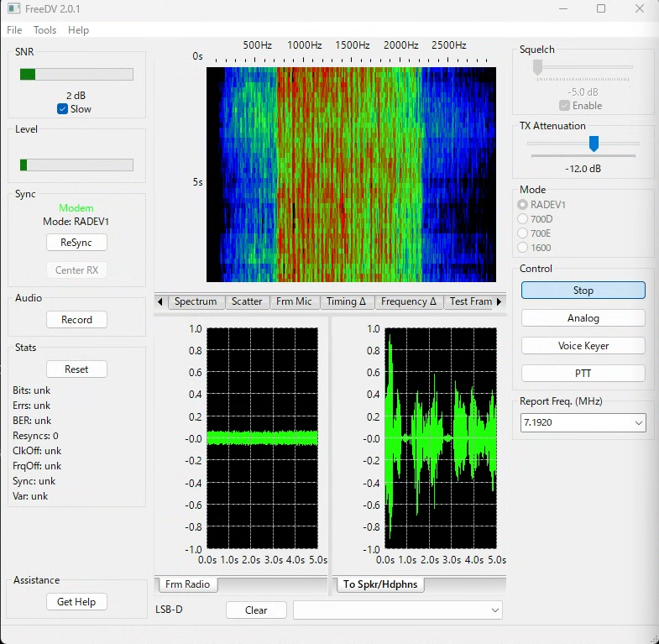Screen dimensions: 659x644
Task: Open the Tools menu
Action: pyautogui.click(x=44, y=30)
